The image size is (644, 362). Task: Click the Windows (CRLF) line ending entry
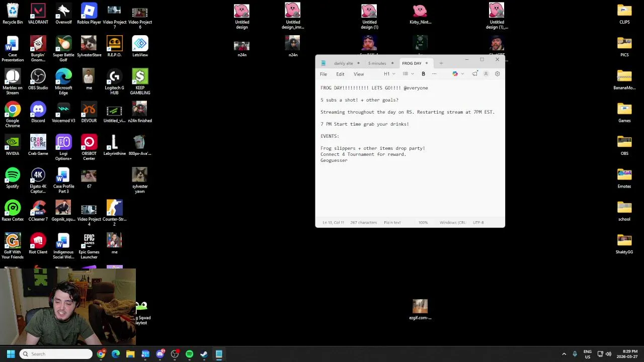[452, 222]
